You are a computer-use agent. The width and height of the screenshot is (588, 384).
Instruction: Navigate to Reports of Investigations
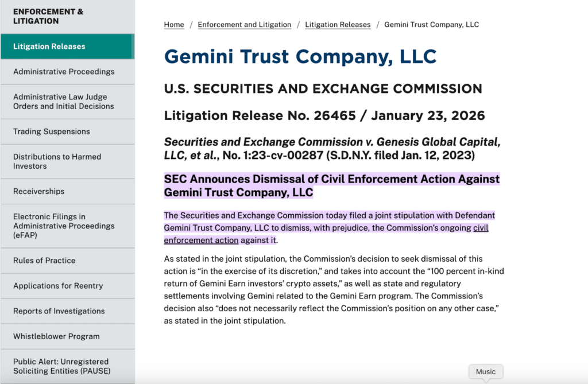pos(59,311)
